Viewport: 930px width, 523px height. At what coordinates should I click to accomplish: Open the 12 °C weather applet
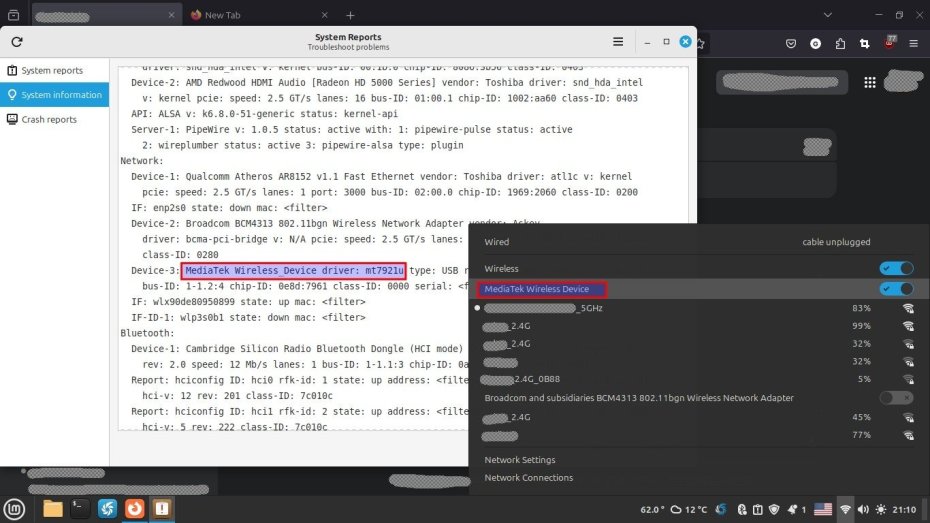[x=689, y=509]
